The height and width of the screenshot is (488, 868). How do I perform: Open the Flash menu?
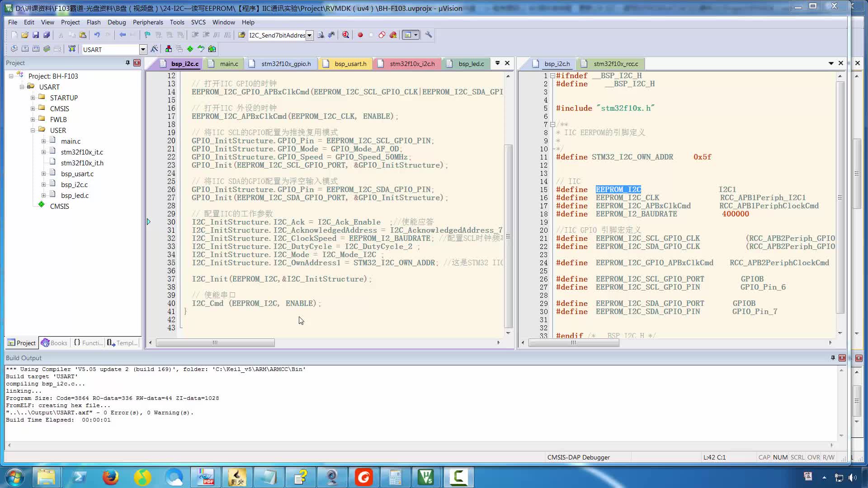94,22
